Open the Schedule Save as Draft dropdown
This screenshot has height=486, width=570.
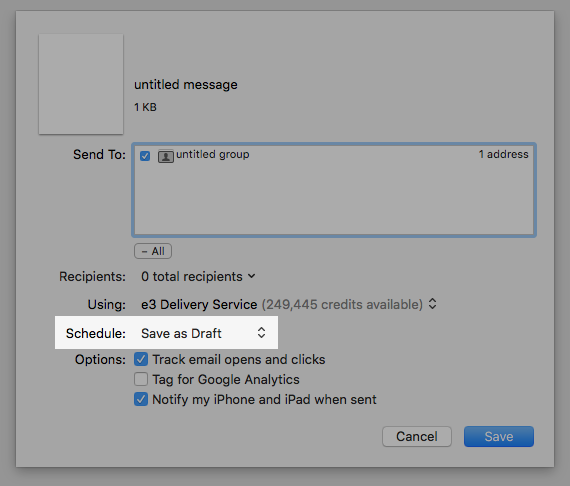click(x=204, y=333)
